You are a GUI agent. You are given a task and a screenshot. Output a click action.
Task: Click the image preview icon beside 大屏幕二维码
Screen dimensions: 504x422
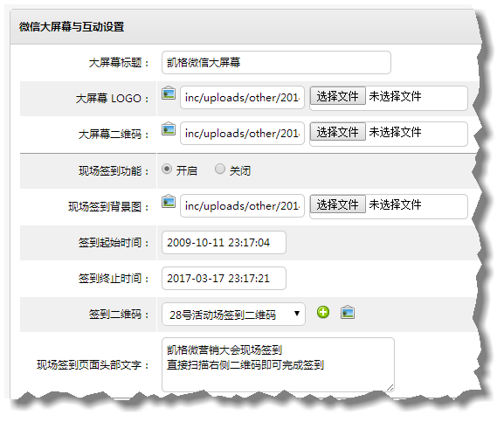tap(169, 128)
